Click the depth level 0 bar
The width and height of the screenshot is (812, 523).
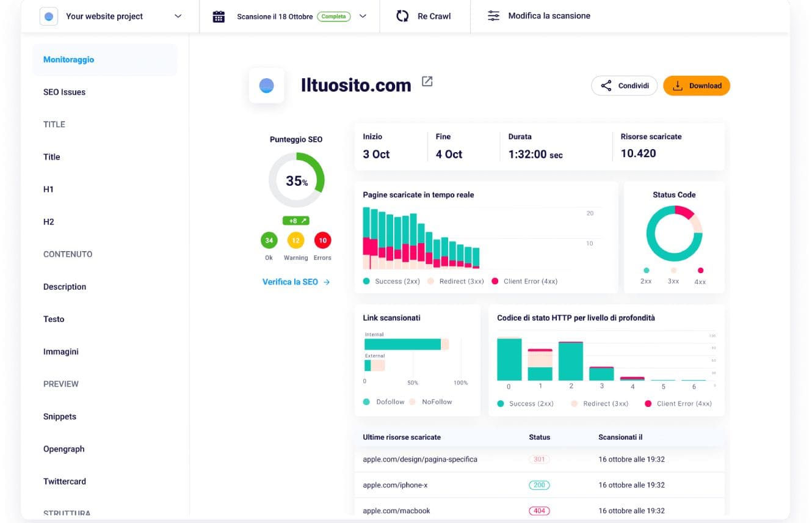point(509,359)
